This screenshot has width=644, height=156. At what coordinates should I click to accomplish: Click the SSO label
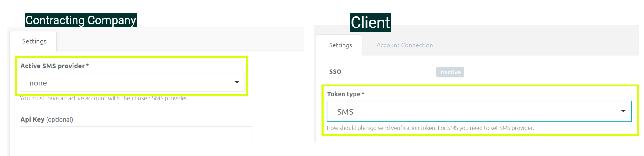335,71
